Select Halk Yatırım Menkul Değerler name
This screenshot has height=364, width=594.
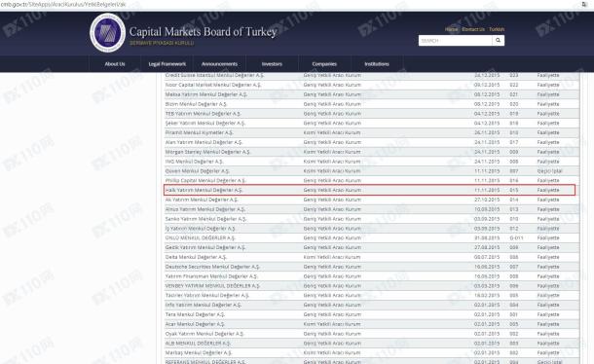(x=204, y=190)
